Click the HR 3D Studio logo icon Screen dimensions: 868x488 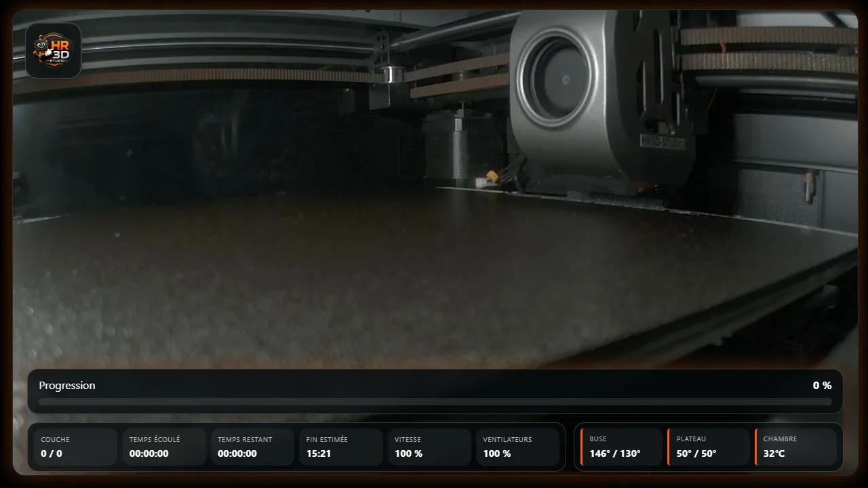[54, 51]
